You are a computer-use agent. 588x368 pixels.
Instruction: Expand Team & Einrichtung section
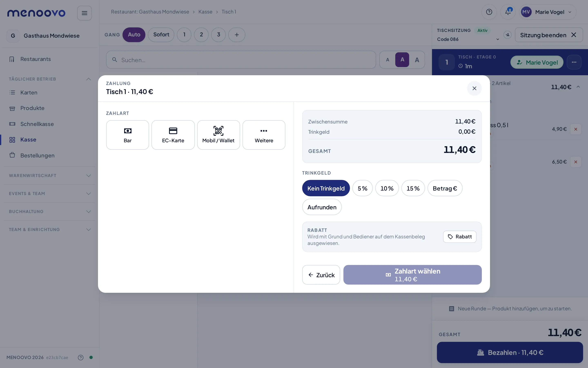50,230
